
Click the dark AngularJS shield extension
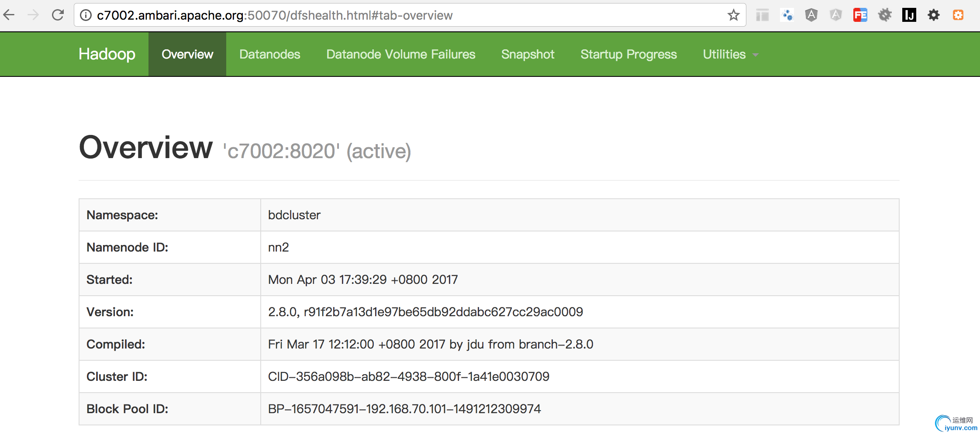point(811,15)
